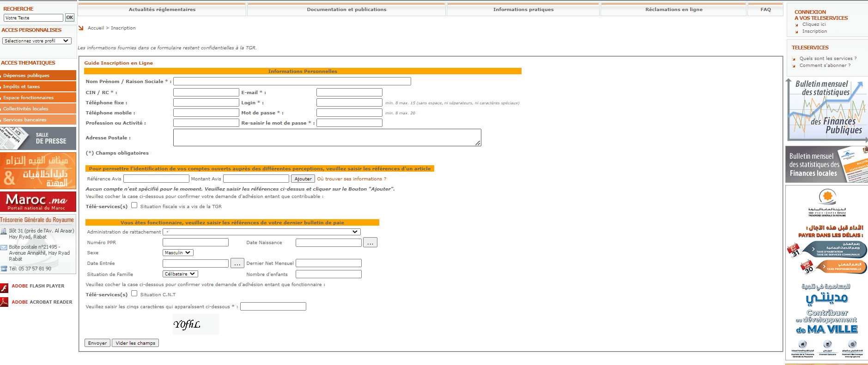Check the Situation fiscale TGR checkbox

tap(134, 205)
